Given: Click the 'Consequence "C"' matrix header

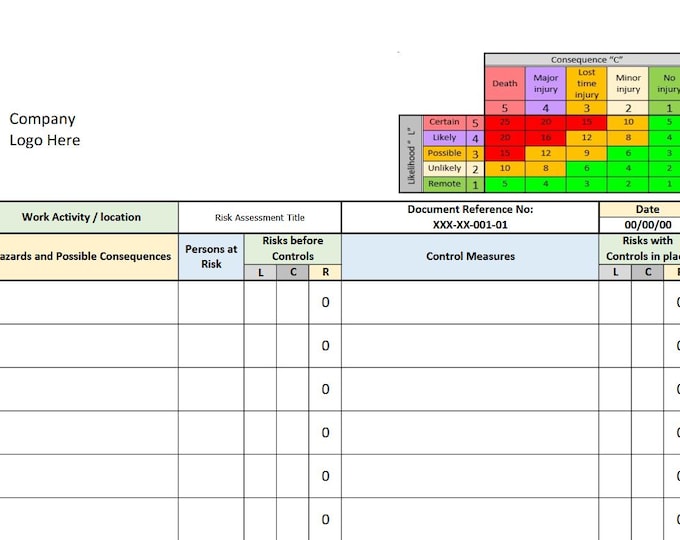Looking at the screenshot, I should 582,60.
